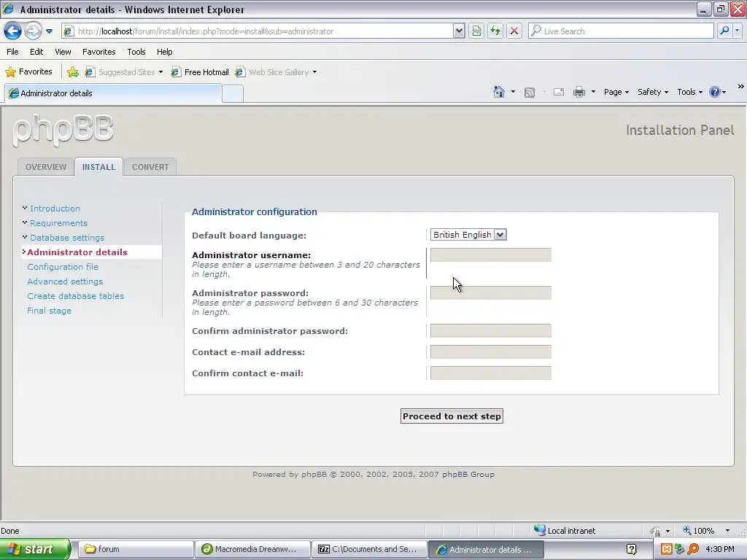Open the Favorites menu in menu bar
Image resolution: width=747 pixels, height=560 pixels.
point(99,52)
